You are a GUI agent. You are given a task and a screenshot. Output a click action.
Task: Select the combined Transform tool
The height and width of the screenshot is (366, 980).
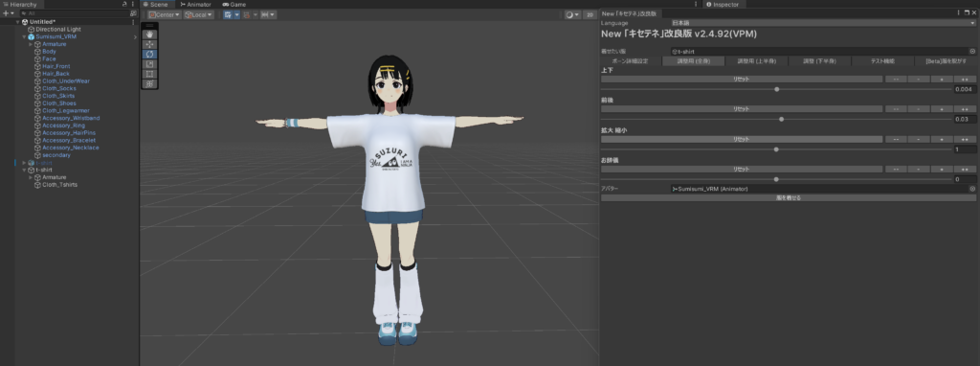(x=150, y=83)
